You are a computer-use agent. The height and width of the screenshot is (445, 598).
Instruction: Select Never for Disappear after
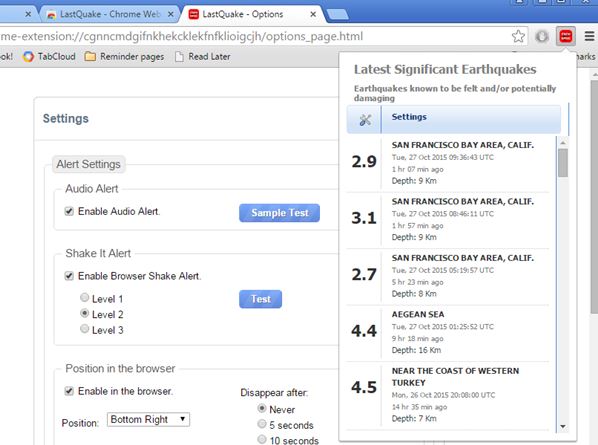(262, 408)
